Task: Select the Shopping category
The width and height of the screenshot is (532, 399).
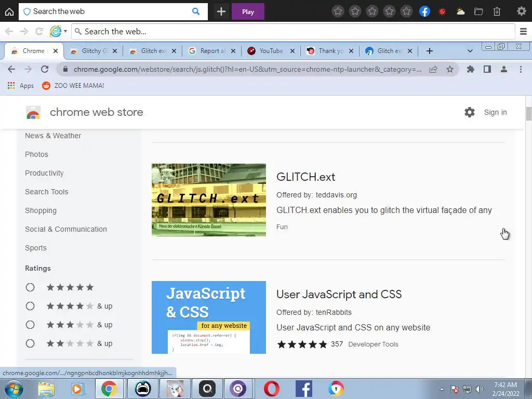Action: 41,210
